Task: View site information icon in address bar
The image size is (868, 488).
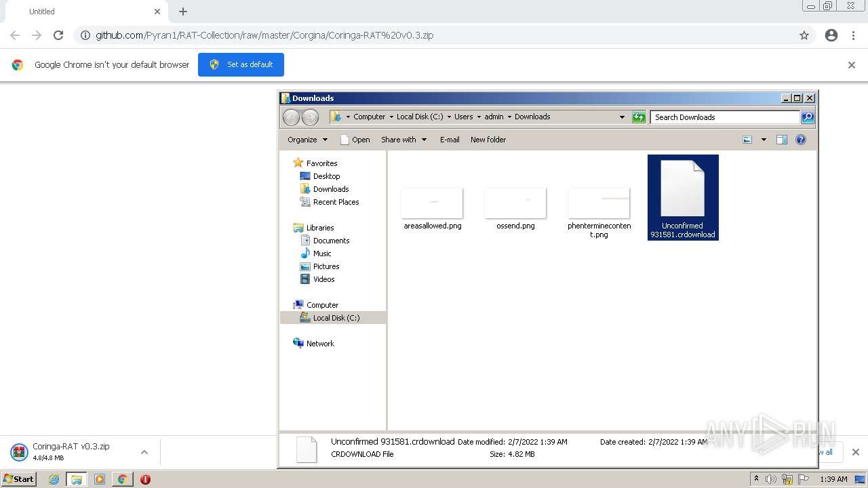Action: tap(85, 35)
